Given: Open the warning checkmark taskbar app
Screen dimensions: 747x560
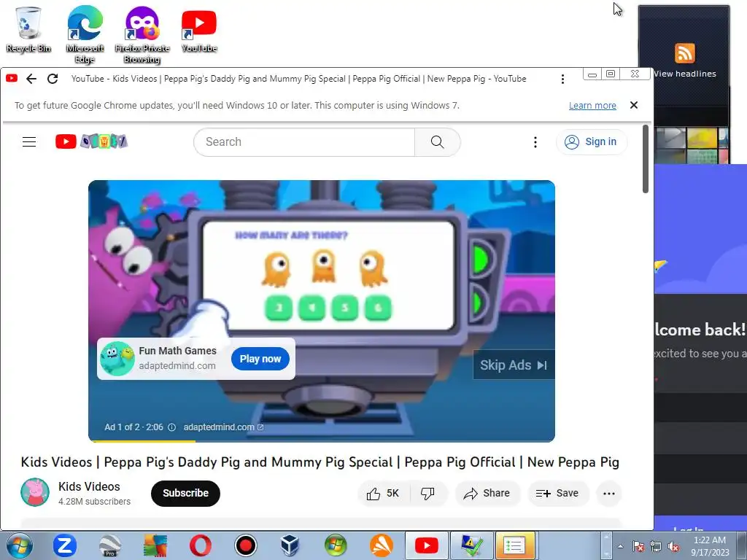Looking at the screenshot, I should point(471,545).
